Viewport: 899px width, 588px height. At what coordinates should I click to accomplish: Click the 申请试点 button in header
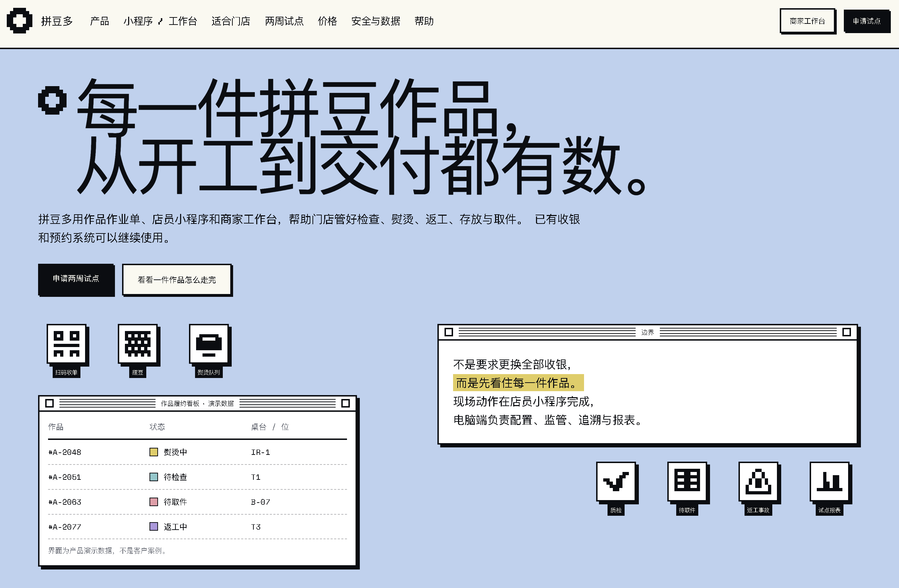pos(867,21)
